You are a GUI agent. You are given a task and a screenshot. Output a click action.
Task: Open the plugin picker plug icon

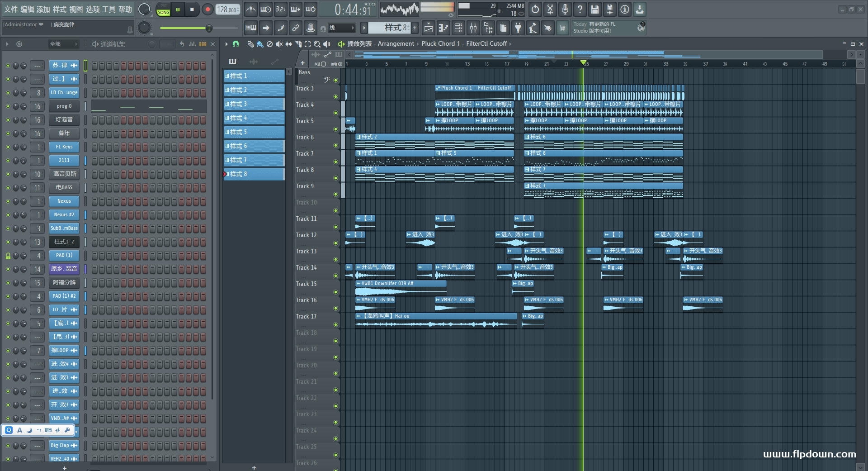point(518,28)
